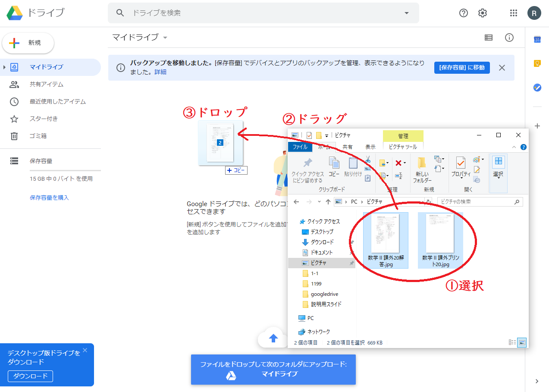Toggle large icons view in Explorer

(x=522, y=342)
